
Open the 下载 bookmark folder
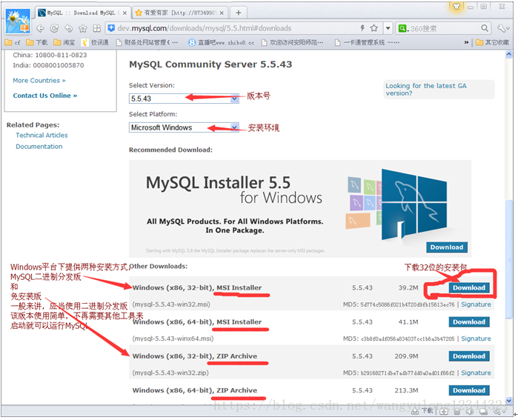[36, 42]
